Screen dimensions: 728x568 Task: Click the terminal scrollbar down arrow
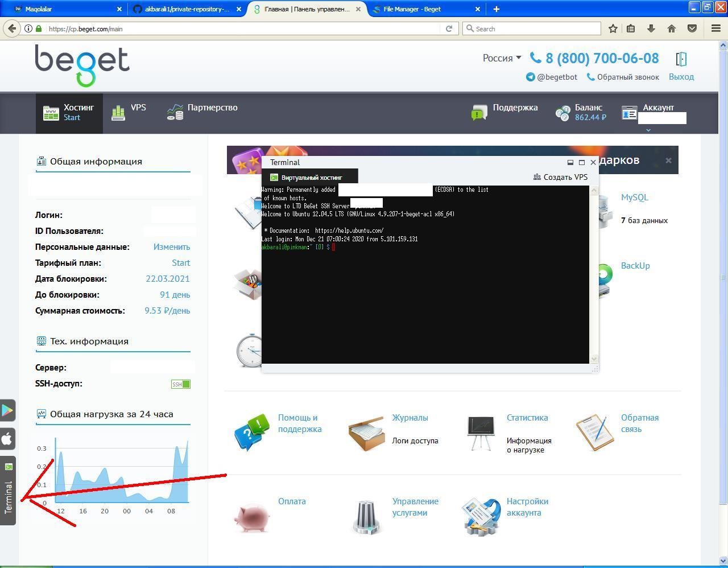(594, 359)
